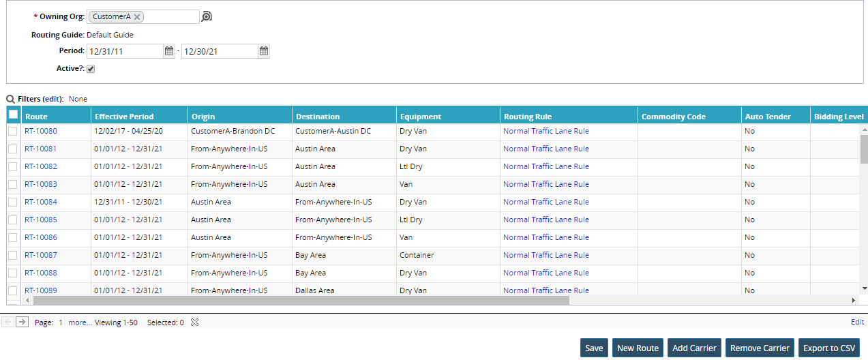Image resolution: width=868 pixels, height=360 pixels.
Task: Select the checkbox for route RT-10084
Action: tap(13, 202)
